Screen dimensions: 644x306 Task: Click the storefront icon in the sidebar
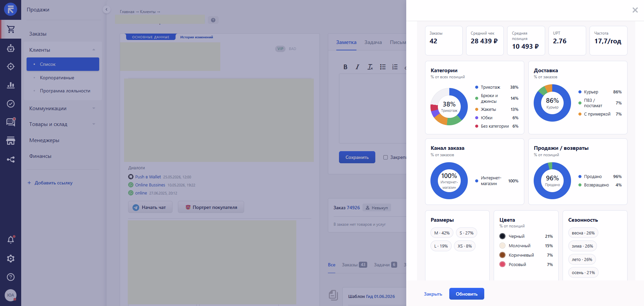(11, 141)
